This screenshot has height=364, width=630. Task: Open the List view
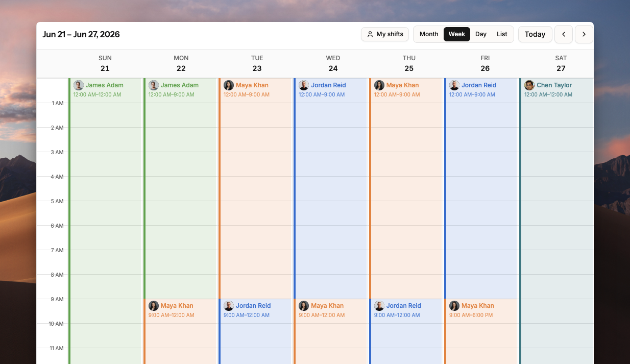coord(502,34)
